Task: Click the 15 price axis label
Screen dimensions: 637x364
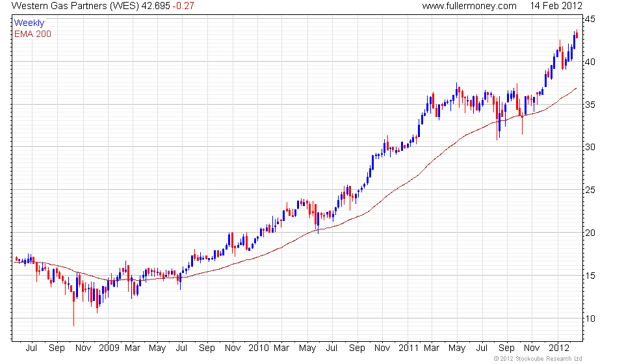Action: 590,276
